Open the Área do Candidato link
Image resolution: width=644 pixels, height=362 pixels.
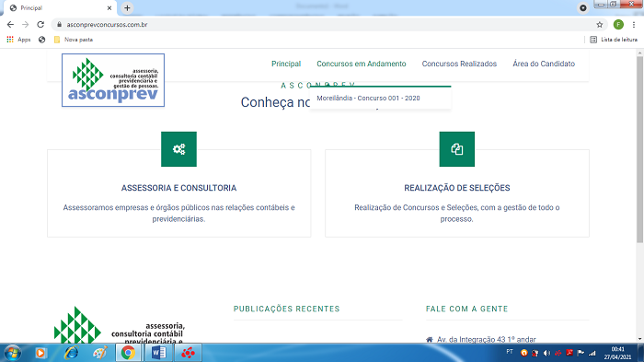[544, 64]
